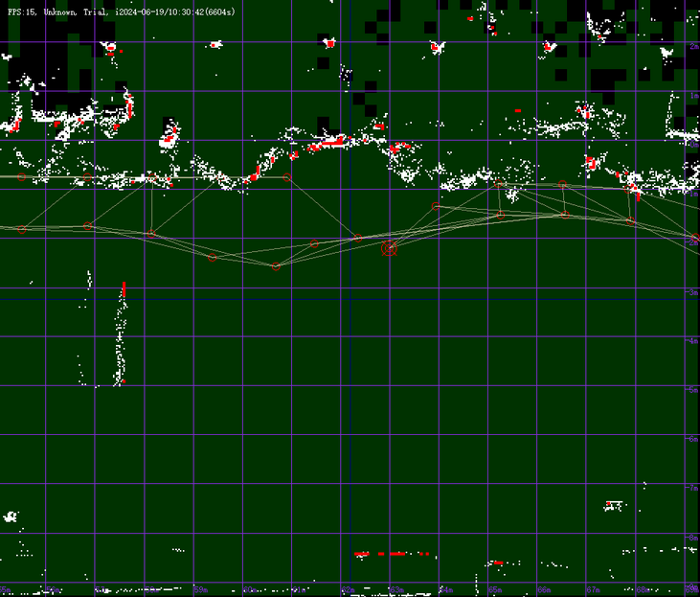Select the 64m bottom axis label
The width and height of the screenshot is (700, 597).
(445, 589)
